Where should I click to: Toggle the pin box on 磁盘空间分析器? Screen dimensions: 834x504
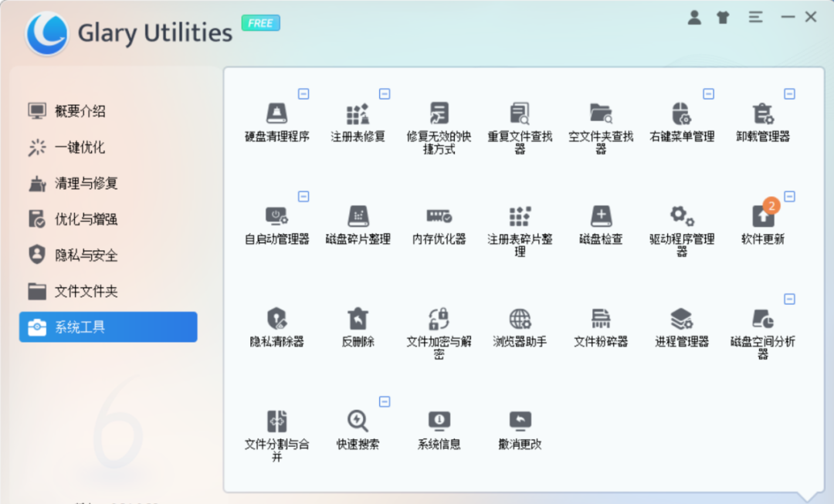tap(789, 299)
